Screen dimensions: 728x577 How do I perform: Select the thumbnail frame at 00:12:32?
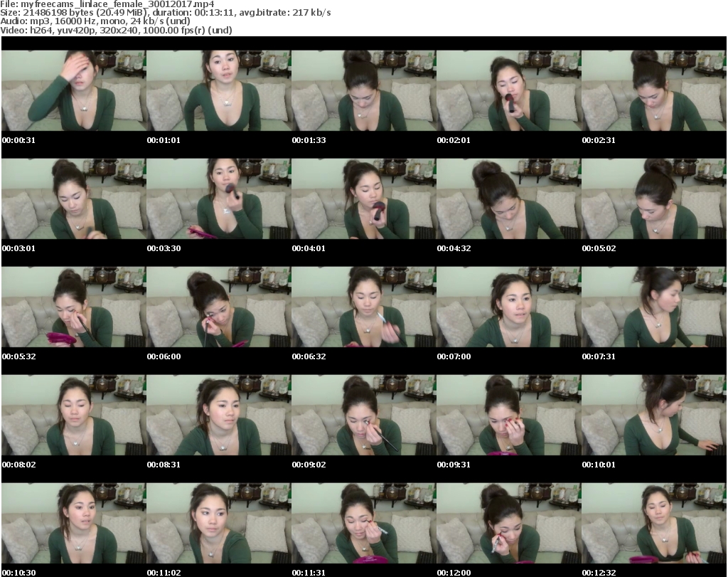pos(654,524)
